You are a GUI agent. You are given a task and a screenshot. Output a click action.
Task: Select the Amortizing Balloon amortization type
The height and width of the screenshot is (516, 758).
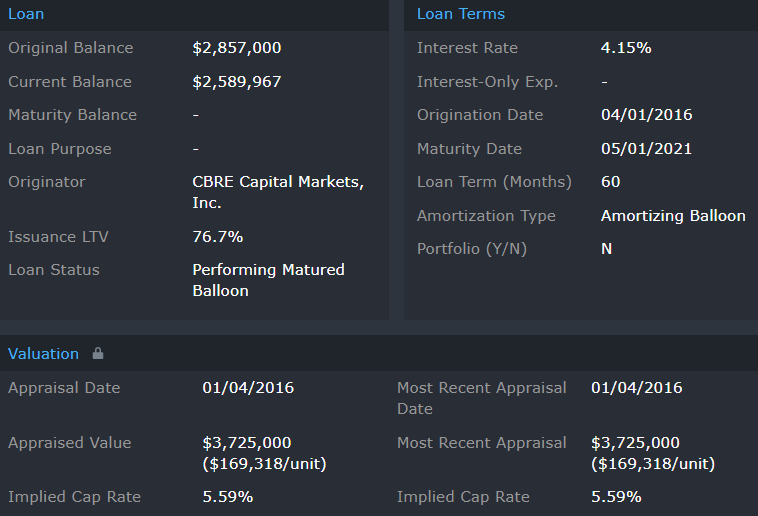pos(673,216)
